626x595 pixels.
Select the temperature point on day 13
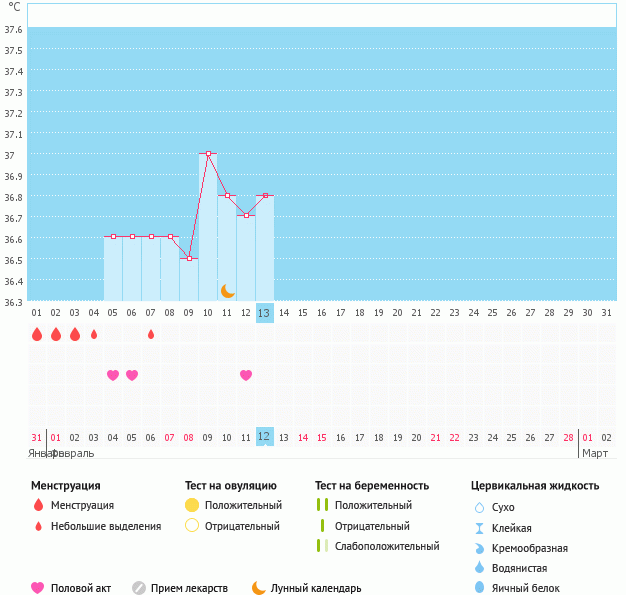click(265, 196)
